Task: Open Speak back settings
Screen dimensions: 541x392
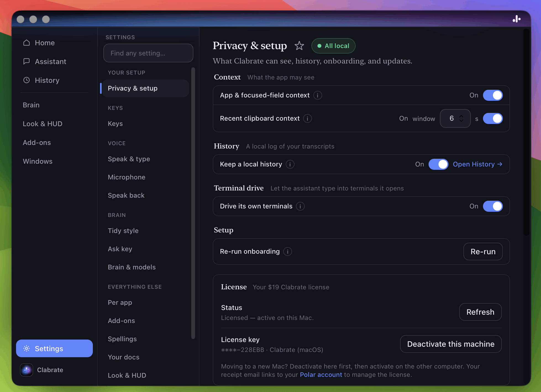Action: click(x=146, y=195)
